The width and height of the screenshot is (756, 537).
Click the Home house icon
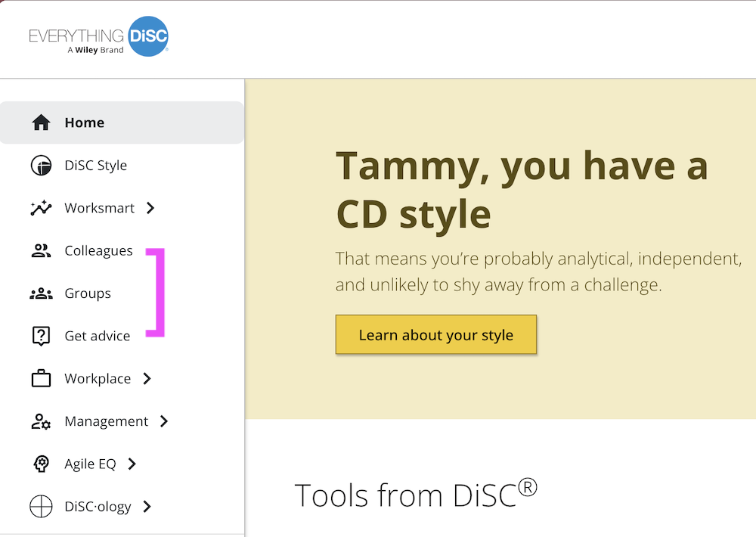41,123
